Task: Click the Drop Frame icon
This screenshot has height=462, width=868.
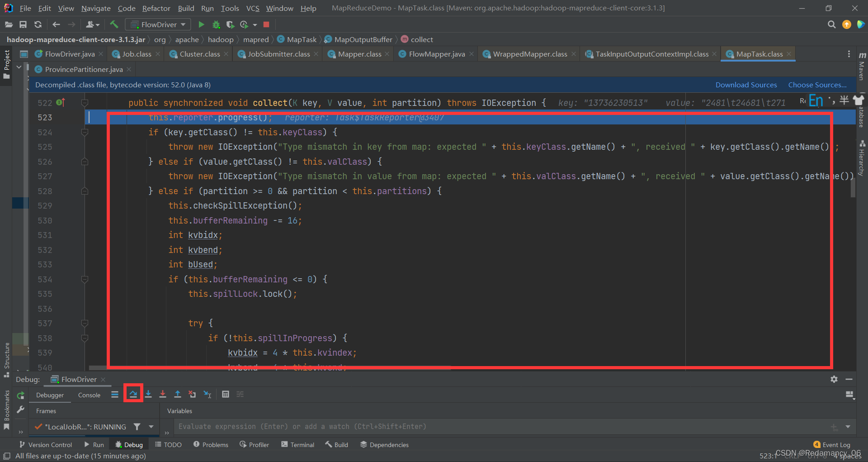Action: click(x=192, y=394)
